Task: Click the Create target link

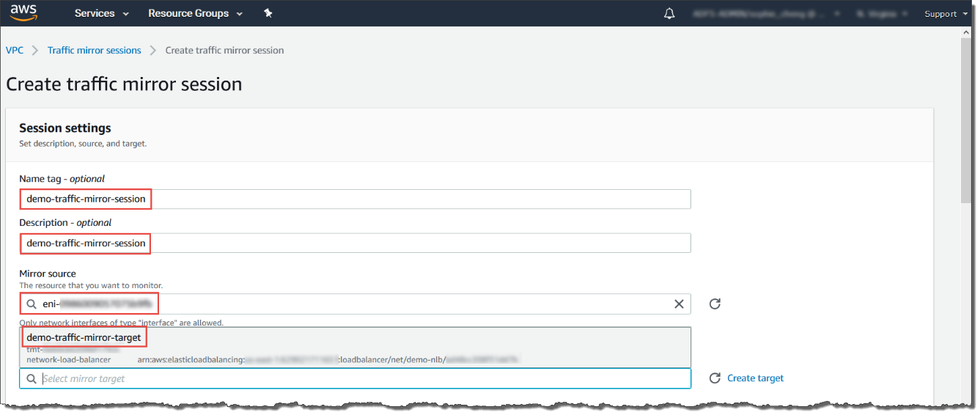Action: 755,378
